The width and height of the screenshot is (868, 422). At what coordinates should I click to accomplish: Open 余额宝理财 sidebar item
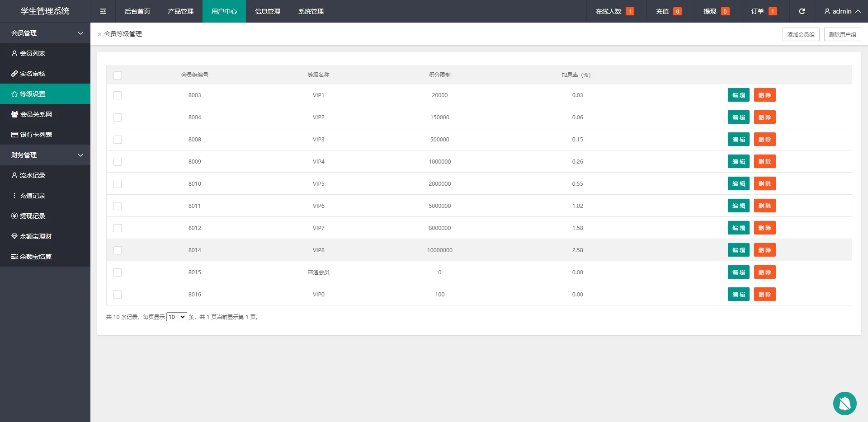pyautogui.click(x=35, y=236)
